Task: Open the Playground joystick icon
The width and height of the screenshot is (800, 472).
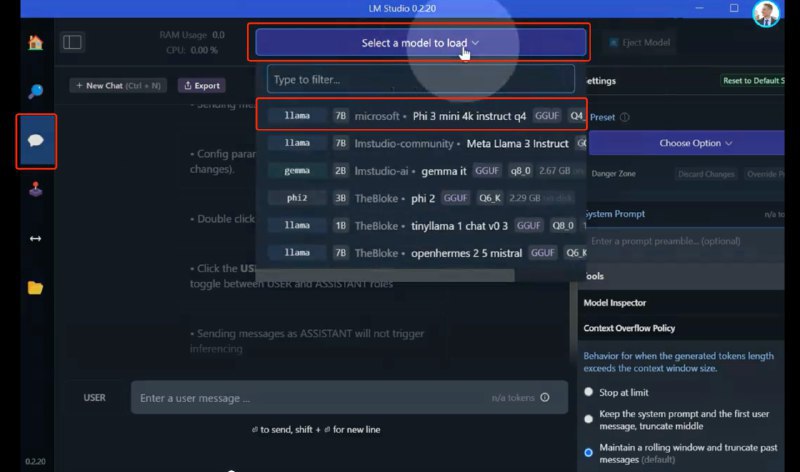Action: [36, 190]
